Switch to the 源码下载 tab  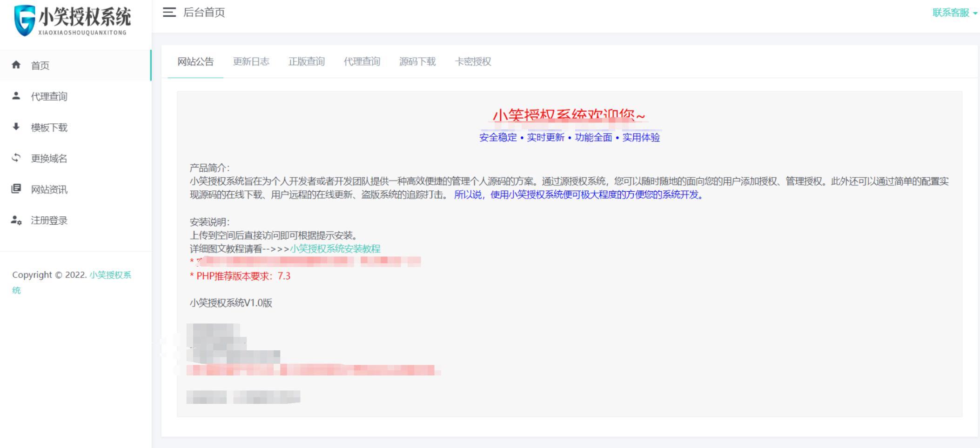click(x=417, y=61)
